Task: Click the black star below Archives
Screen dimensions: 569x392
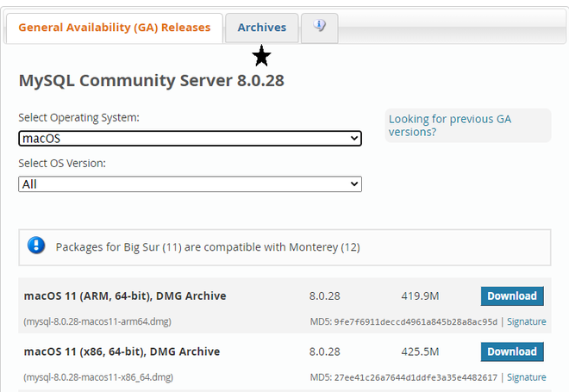Action: 261,57
